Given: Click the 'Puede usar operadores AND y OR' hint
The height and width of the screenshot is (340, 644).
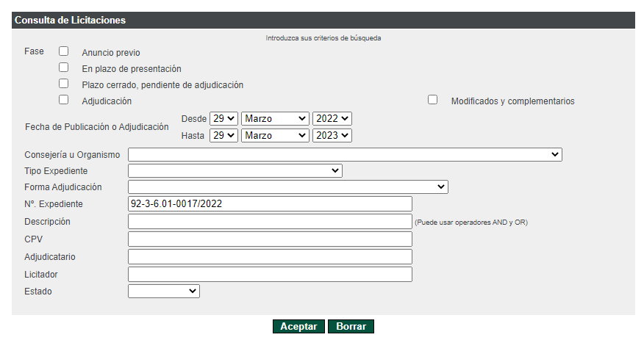Looking at the screenshot, I should coord(471,223).
